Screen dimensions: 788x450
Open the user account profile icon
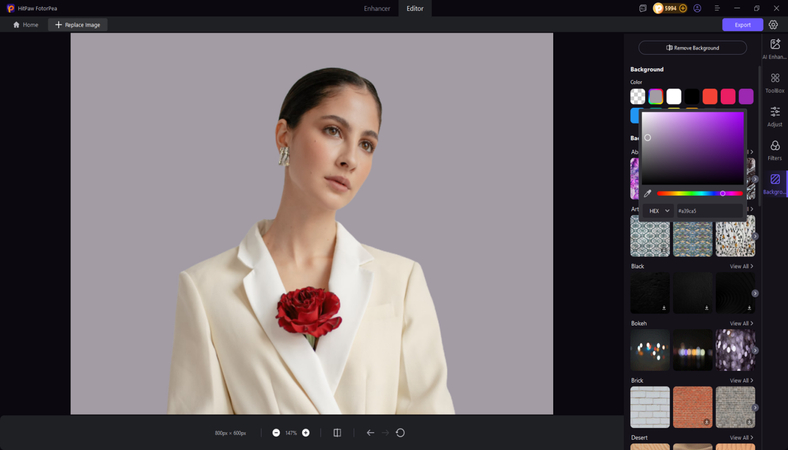click(x=697, y=9)
